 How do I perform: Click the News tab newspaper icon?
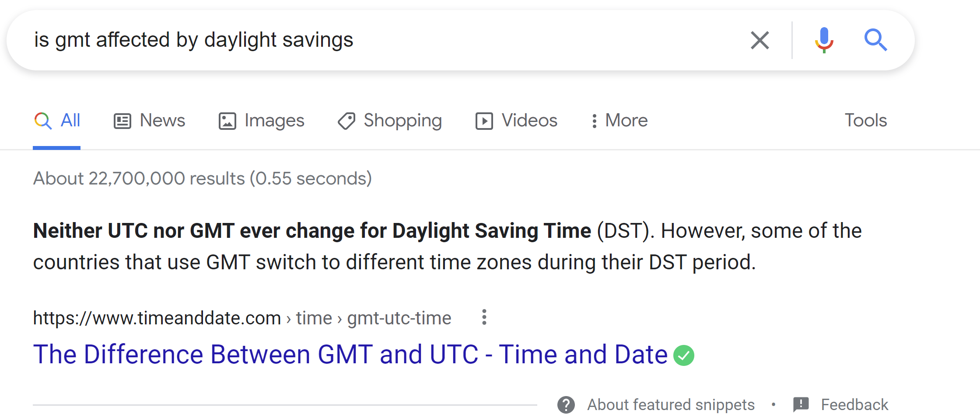click(122, 121)
